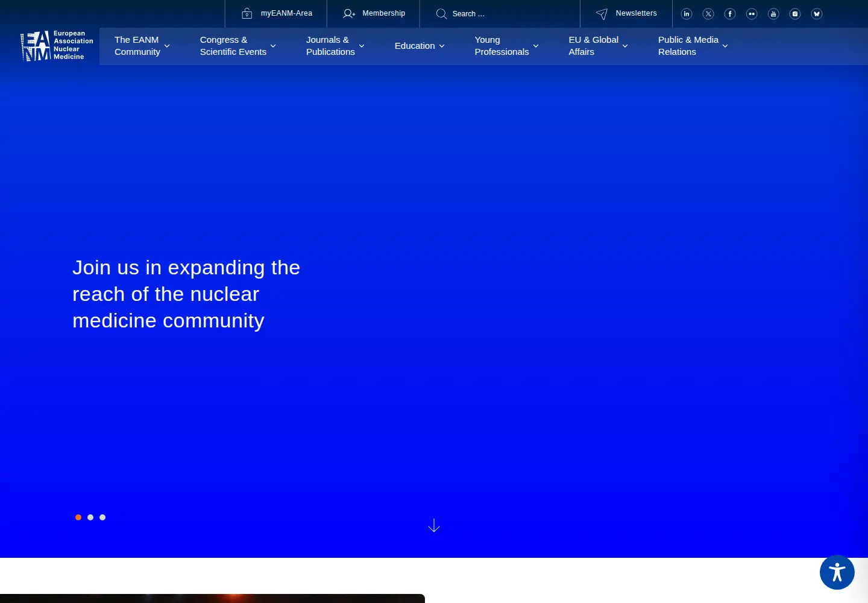Image resolution: width=868 pixels, height=603 pixels.
Task: Open Congress & Scientific Events menu
Action: coord(233,46)
